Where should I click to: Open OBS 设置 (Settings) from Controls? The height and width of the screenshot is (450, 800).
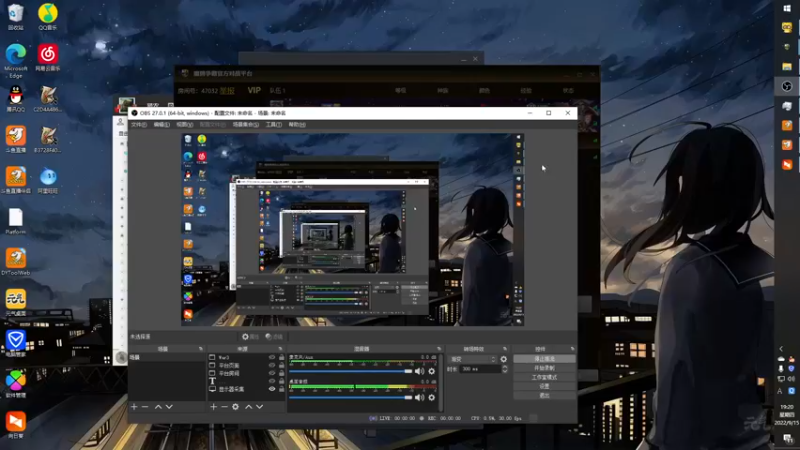click(544, 386)
